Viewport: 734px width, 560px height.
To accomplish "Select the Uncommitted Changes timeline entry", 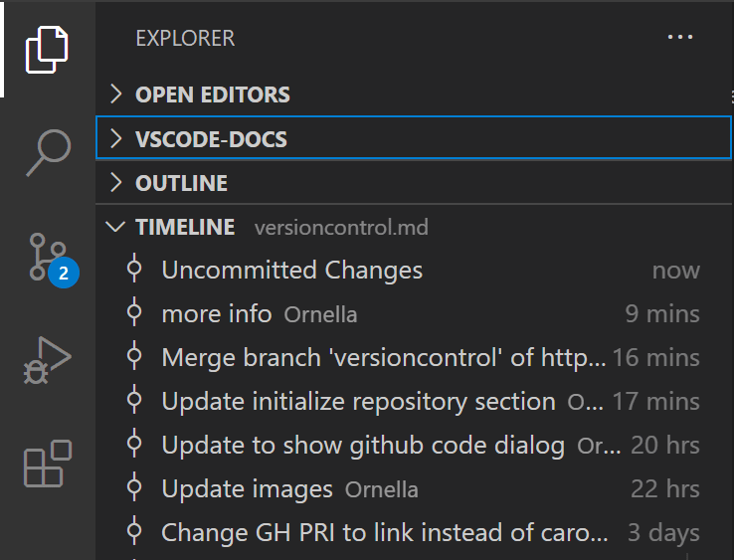I will (291, 271).
